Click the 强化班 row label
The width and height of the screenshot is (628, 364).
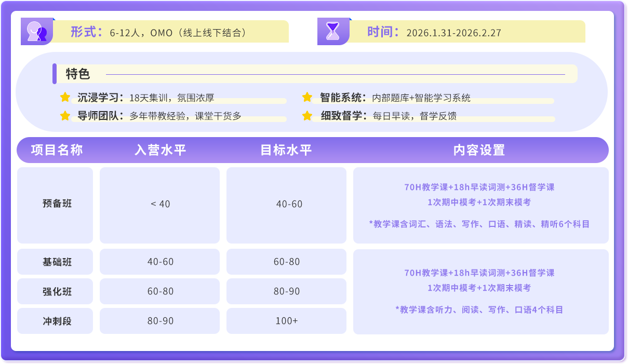[x=57, y=292]
